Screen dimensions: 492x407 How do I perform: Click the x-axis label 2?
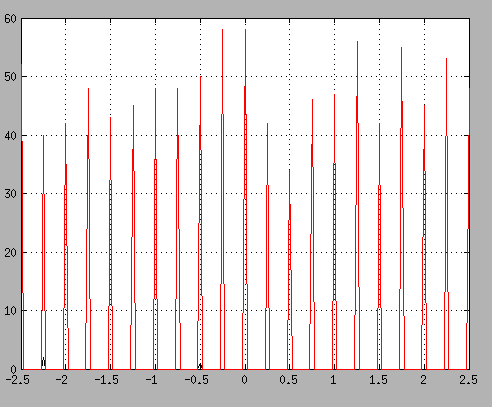coord(423,380)
